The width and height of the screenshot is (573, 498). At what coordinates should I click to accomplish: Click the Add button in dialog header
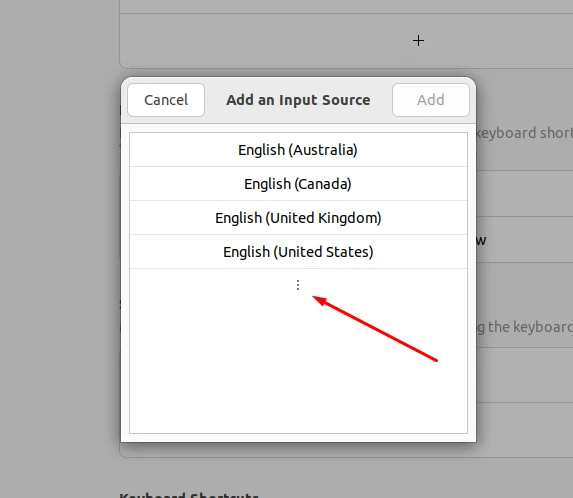tap(431, 100)
